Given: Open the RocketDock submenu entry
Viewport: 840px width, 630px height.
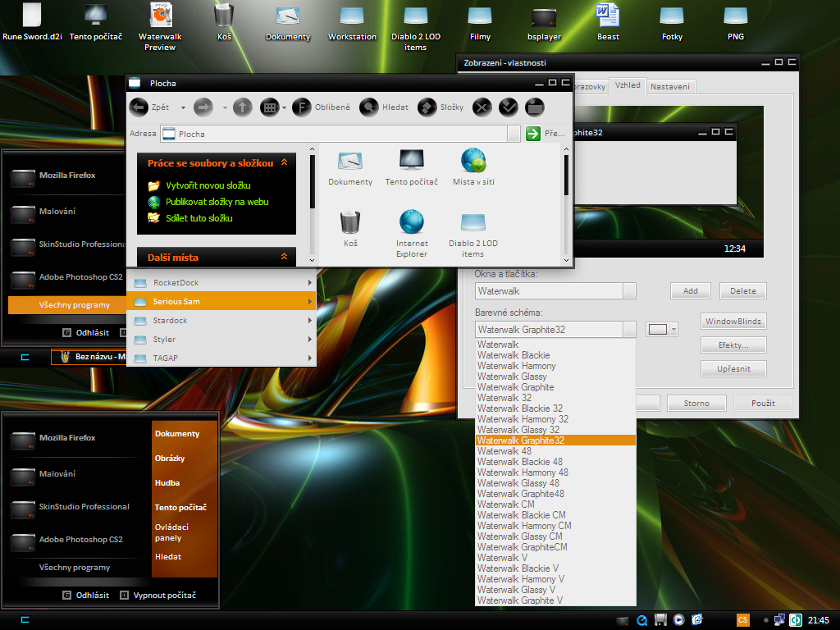Looking at the screenshot, I should point(221,282).
